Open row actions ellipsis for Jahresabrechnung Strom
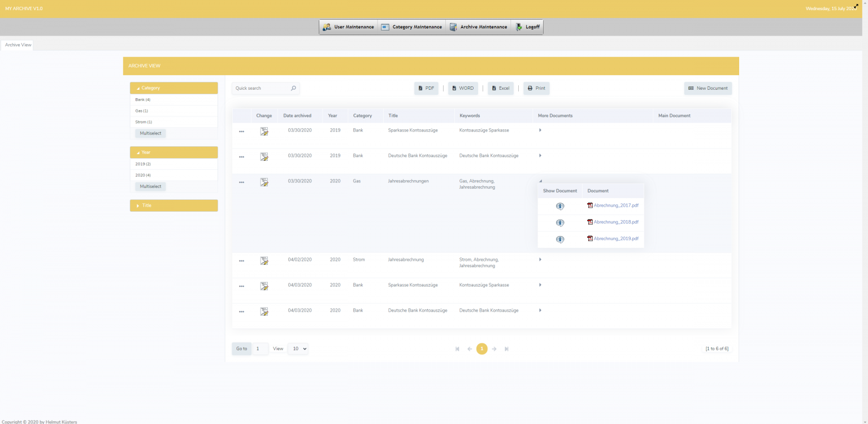 [242, 260]
